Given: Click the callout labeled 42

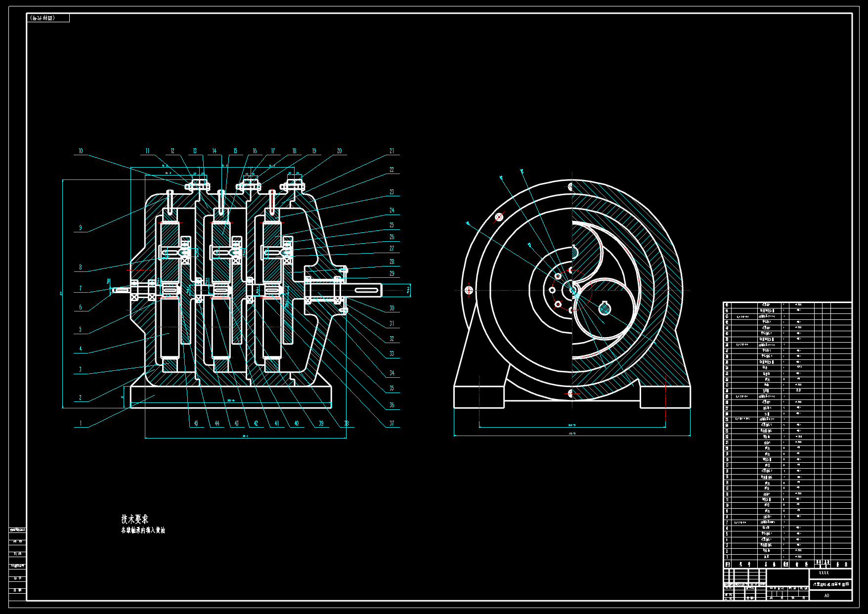Looking at the screenshot, I should click(256, 424).
